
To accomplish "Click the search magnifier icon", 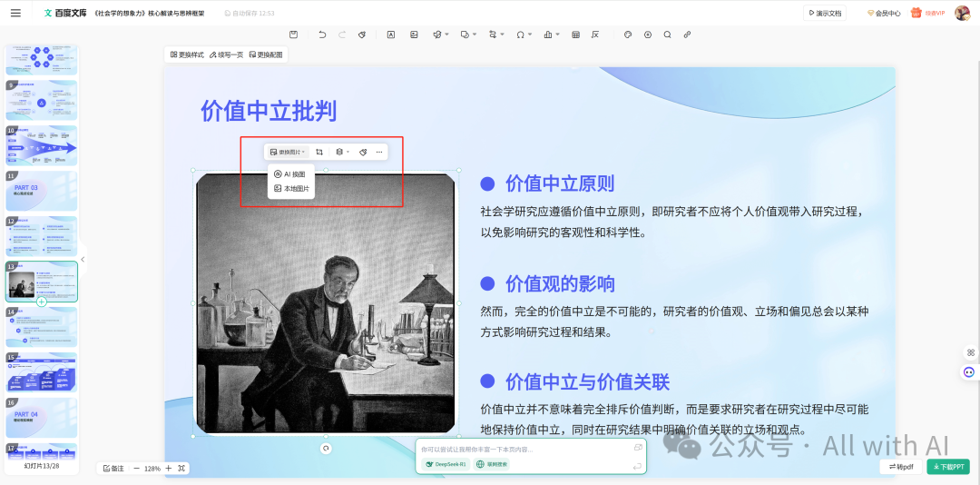I will (x=668, y=35).
